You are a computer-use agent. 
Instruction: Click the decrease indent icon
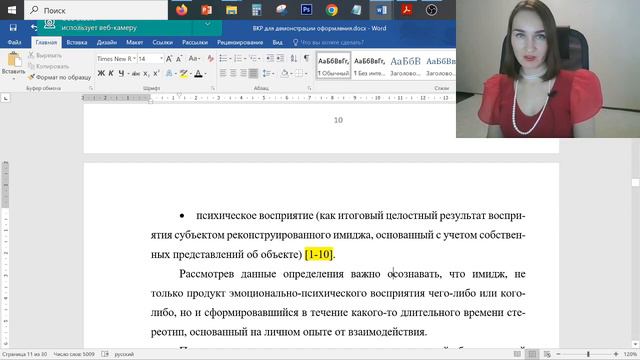click(270, 59)
